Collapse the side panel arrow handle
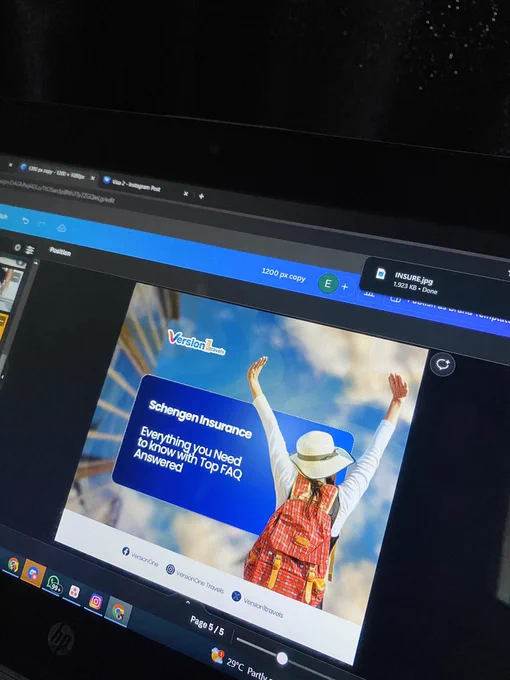Viewport: 510px width, 680px height. click(2, 377)
